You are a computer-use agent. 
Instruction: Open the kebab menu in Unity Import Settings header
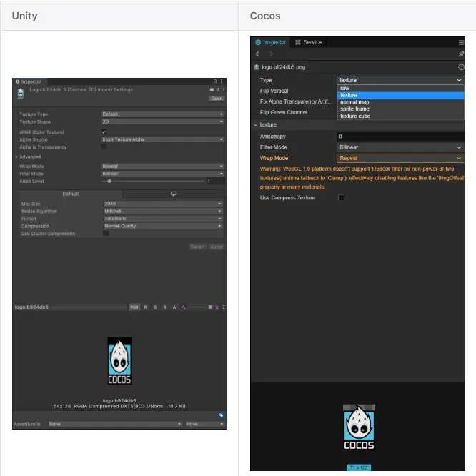pos(224,90)
